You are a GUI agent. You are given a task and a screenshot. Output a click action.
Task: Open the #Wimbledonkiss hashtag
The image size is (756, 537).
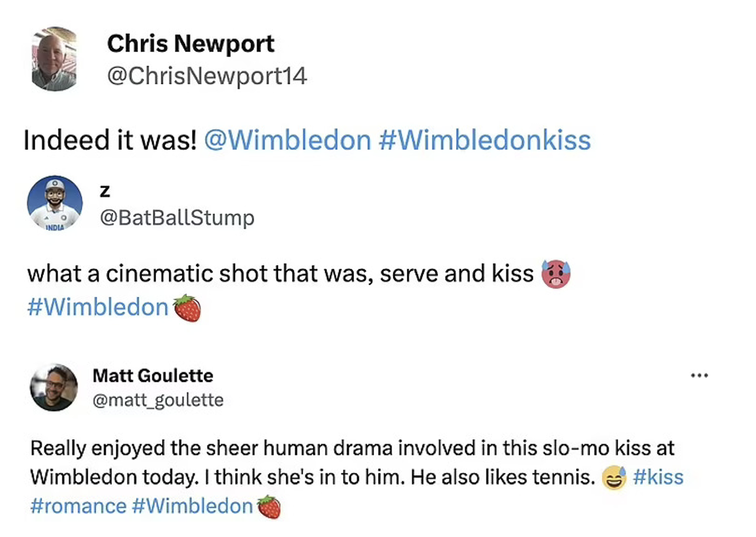click(484, 140)
